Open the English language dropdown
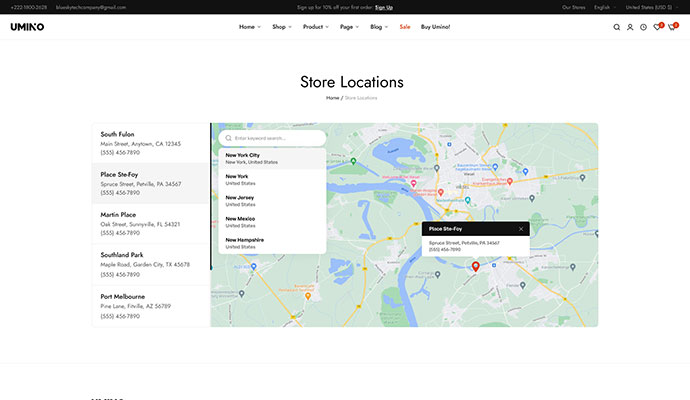This screenshot has width=690, height=400. 605,7
